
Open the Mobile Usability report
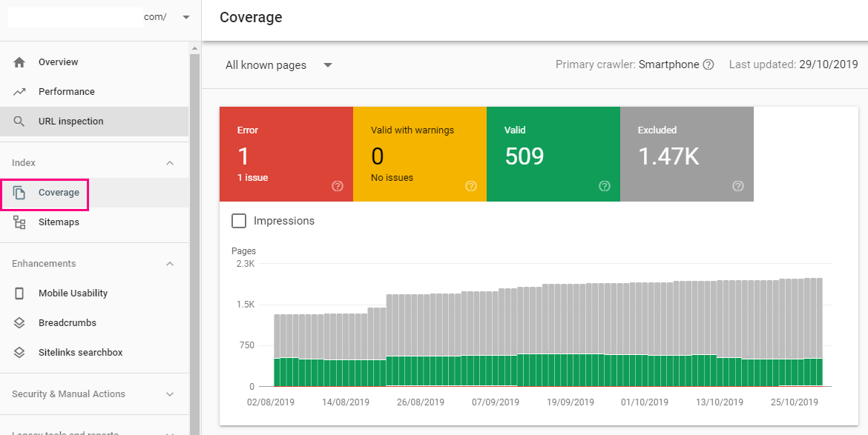[x=94, y=293]
